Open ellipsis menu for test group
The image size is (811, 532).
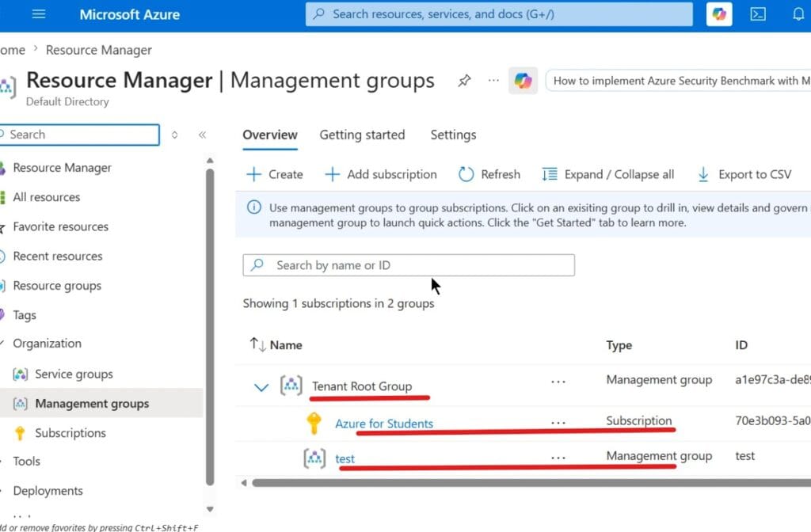(x=558, y=458)
